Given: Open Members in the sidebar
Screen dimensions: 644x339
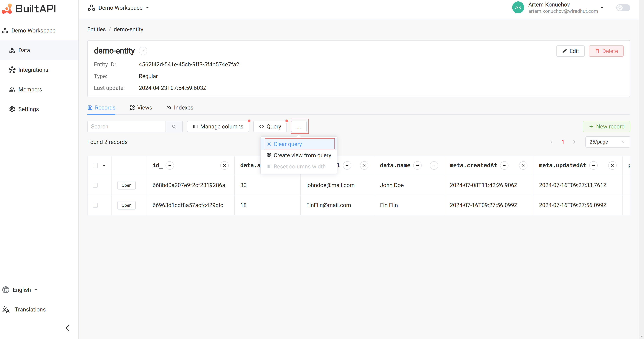Looking at the screenshot, I should click(39, 89).
